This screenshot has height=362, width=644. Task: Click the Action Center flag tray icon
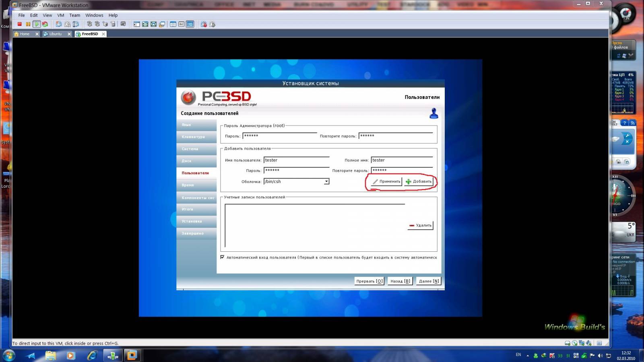pyautogui.click(x=592, y=356)
